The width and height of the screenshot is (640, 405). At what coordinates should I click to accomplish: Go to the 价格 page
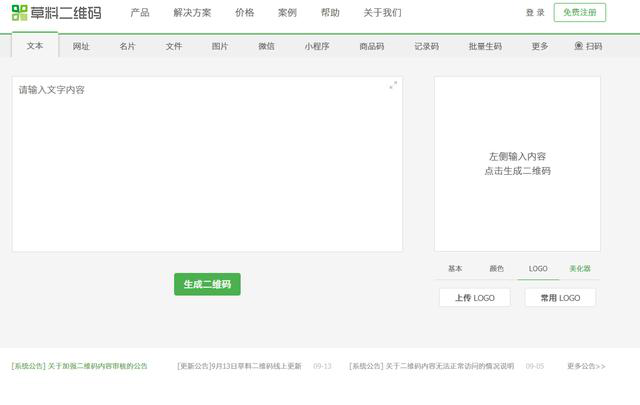[244, 13]
